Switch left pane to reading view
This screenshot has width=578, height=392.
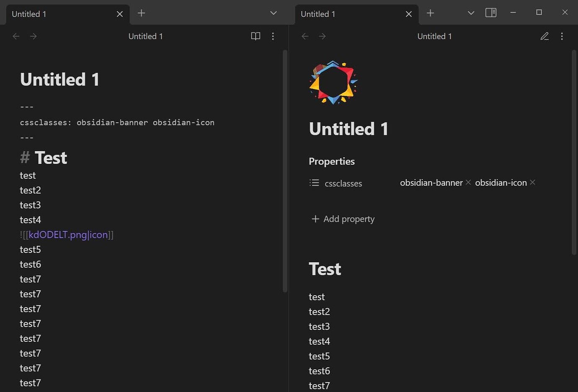[x=255, y=36]
